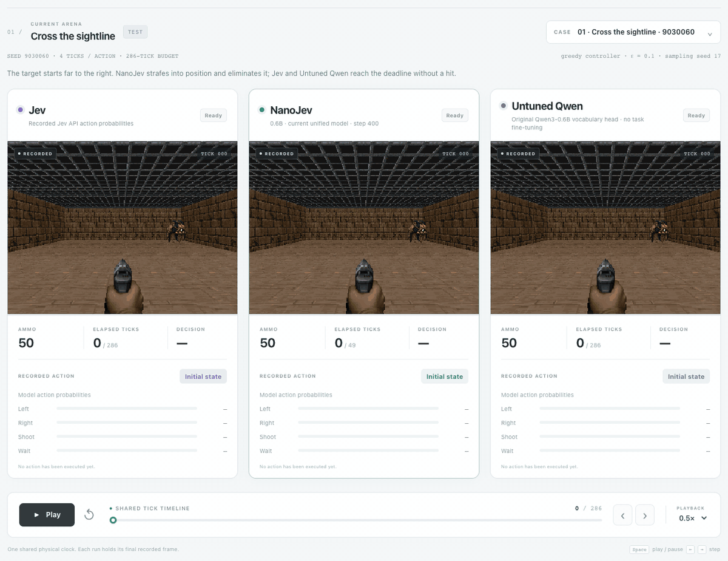Click the Ready badge on NanoJev card

tap(455, 115)
